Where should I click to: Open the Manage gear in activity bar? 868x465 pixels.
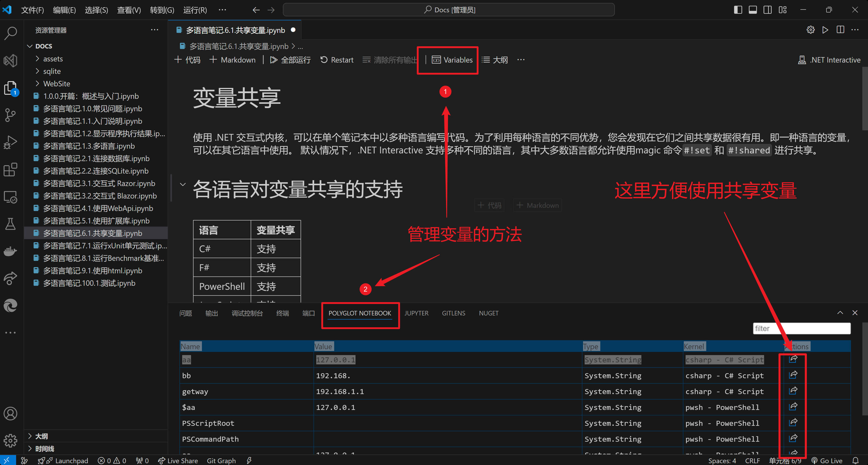[x=10, y=440]
